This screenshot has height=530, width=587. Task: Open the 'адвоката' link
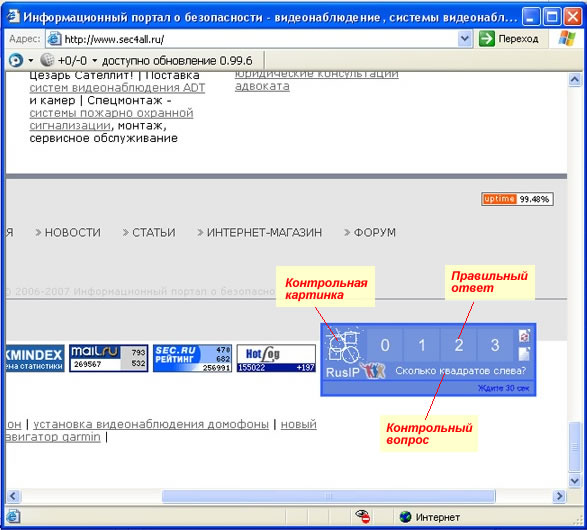tap(262, 86)
